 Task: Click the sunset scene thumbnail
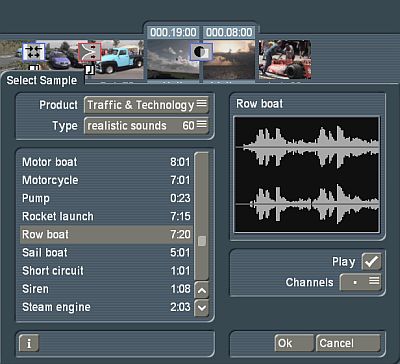coord(229,60)
